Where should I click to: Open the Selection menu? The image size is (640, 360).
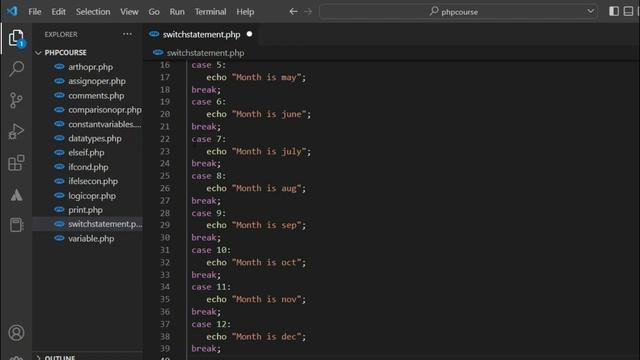pos(93,11)
